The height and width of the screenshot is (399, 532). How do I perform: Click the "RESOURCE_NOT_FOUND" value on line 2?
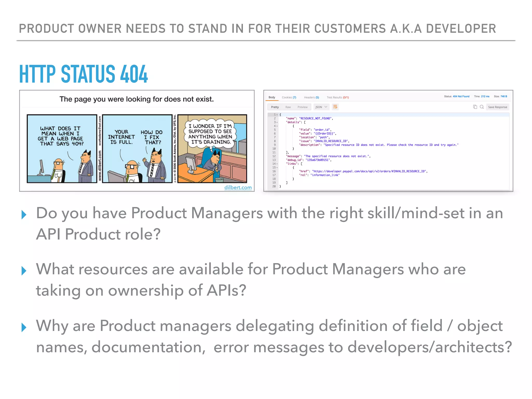[315, 118]
